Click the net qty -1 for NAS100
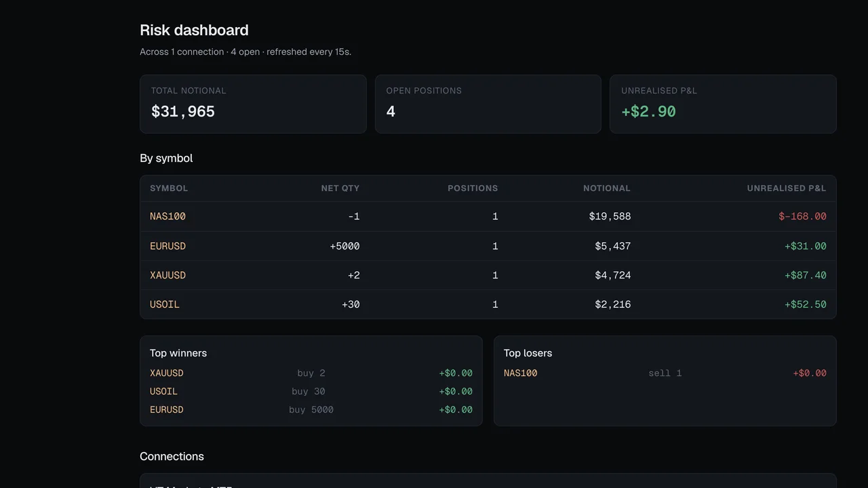Screen dimensions: 868x488 [354, 216]
